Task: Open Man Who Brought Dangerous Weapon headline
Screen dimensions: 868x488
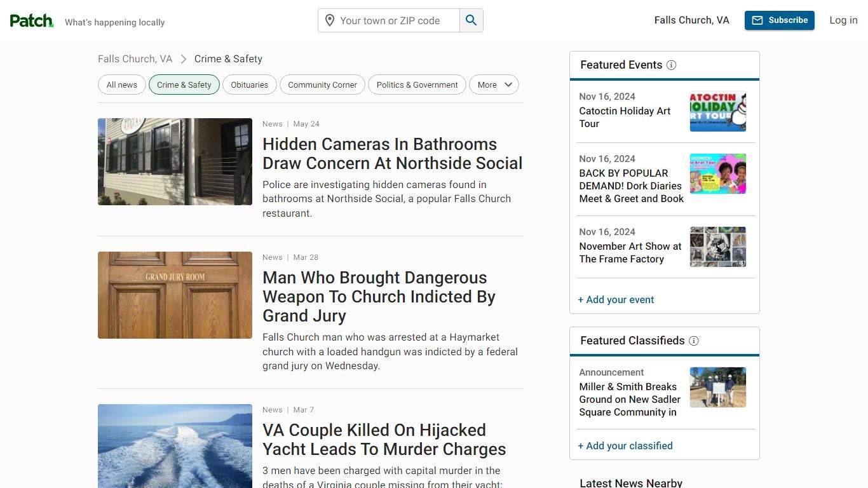Action: (x=379, y=297)
